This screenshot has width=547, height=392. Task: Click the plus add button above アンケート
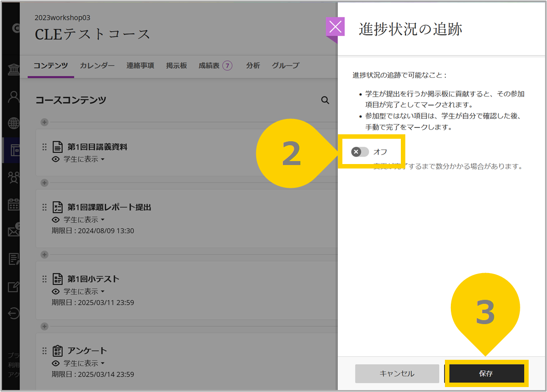click(x=44, y=327)
